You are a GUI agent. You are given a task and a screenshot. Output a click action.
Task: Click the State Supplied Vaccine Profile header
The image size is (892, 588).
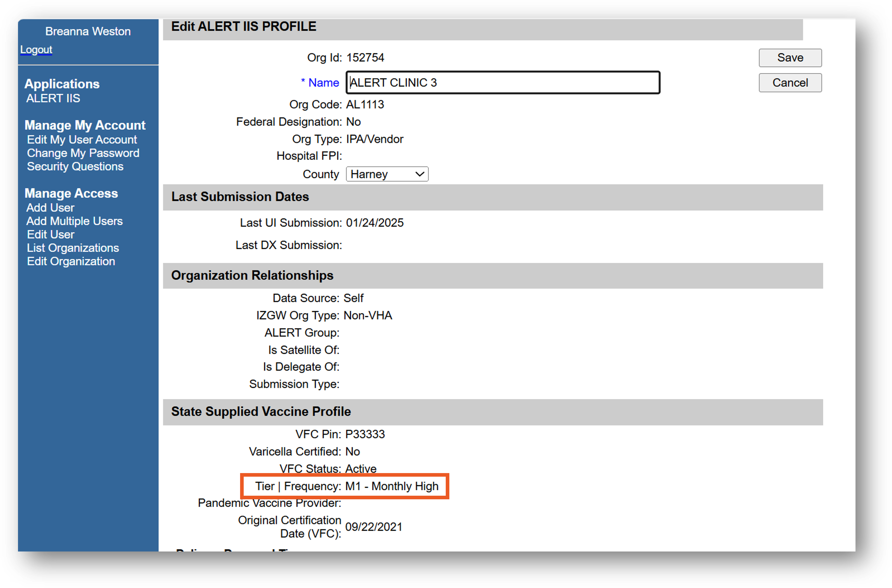pyautogui.click(x=261, y=411)
